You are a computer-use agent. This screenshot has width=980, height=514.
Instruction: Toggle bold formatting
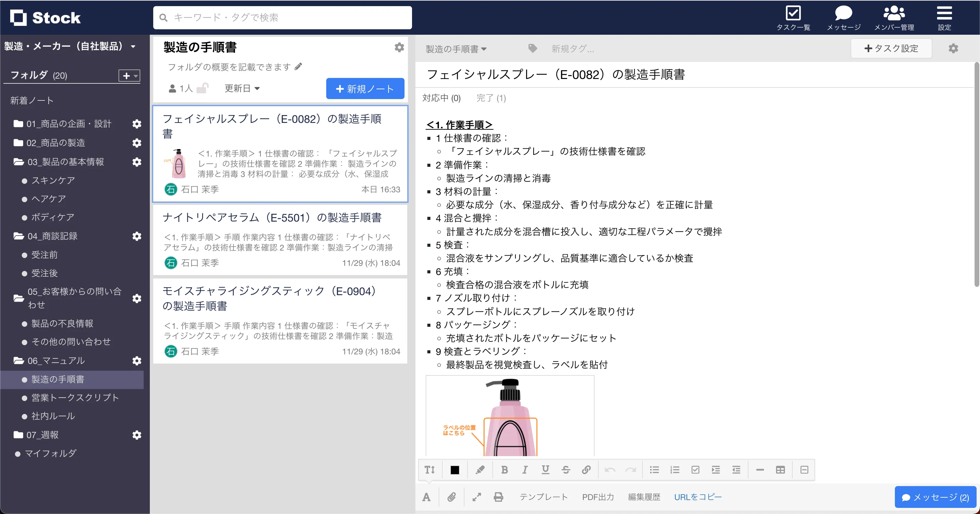pyautogui.click(x=504, y=469)
